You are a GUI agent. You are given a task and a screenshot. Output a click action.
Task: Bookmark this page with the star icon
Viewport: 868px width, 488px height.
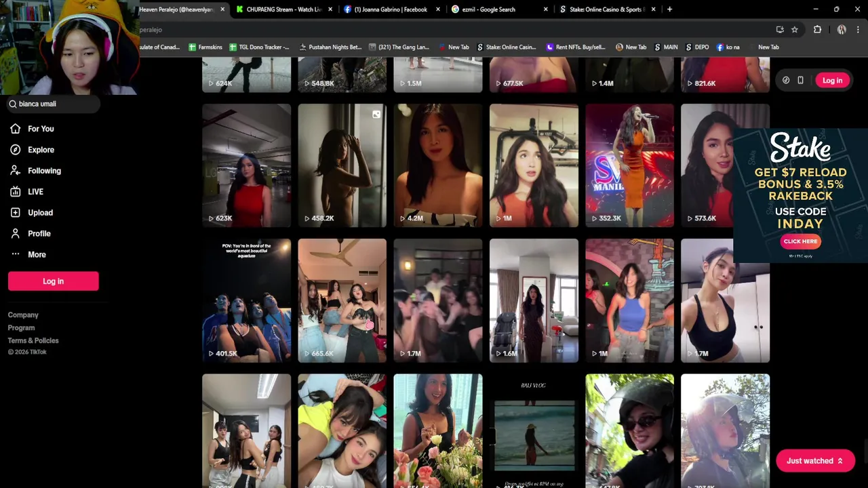[x=795, y=30]
